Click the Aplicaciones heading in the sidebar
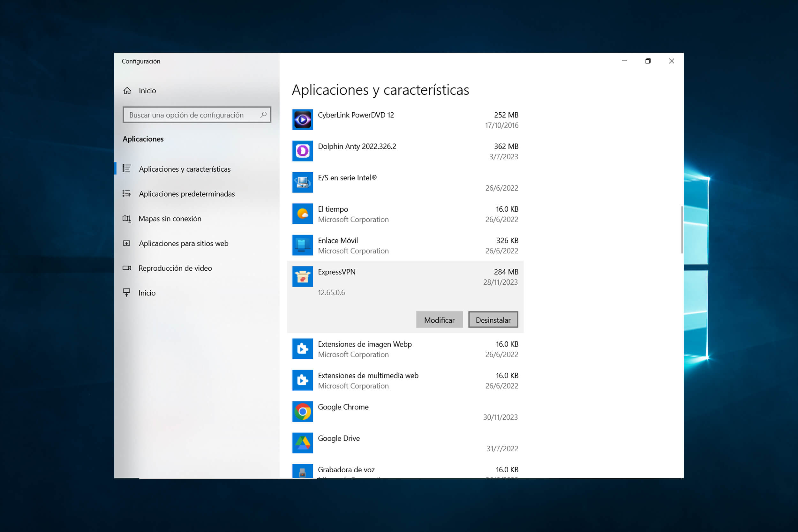Screen dimensions: 798x532 point(143,139)
